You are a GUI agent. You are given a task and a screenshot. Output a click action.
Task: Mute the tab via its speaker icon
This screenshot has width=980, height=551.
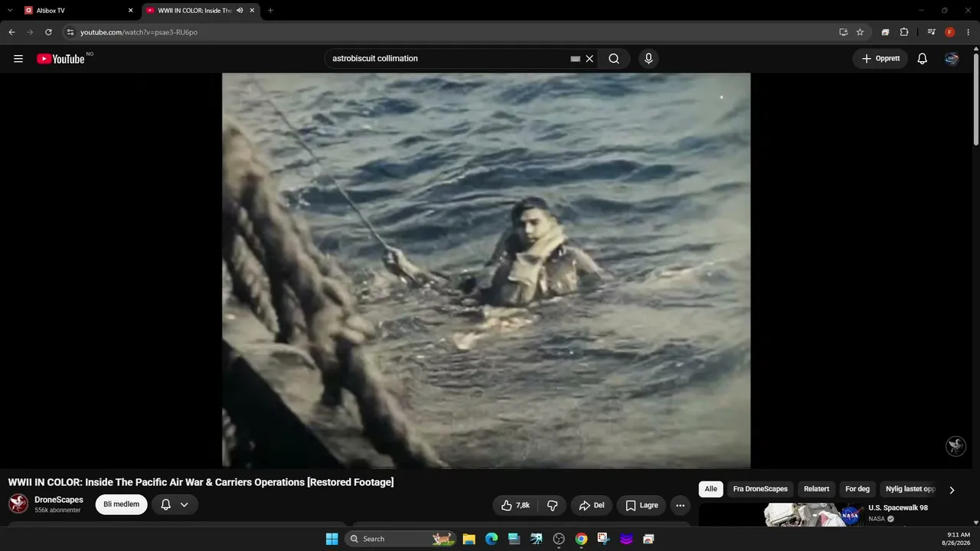[240, 11]
